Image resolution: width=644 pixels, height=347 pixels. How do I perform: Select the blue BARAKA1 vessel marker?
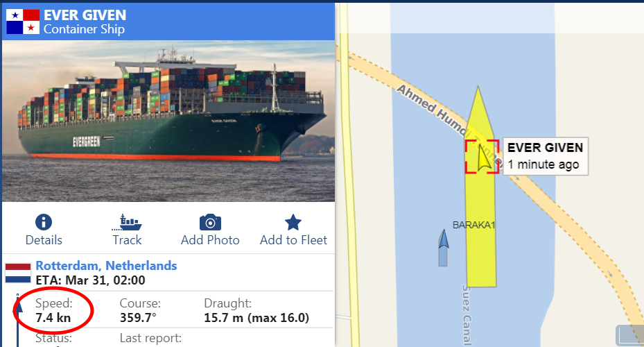(x=443, y=248)
